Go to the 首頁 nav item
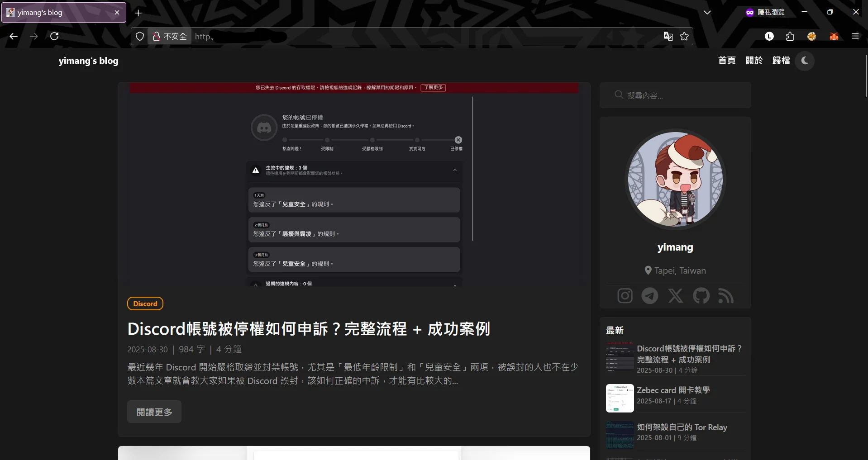The width and height of the screenshot is (868, 460). pos(727,61)
